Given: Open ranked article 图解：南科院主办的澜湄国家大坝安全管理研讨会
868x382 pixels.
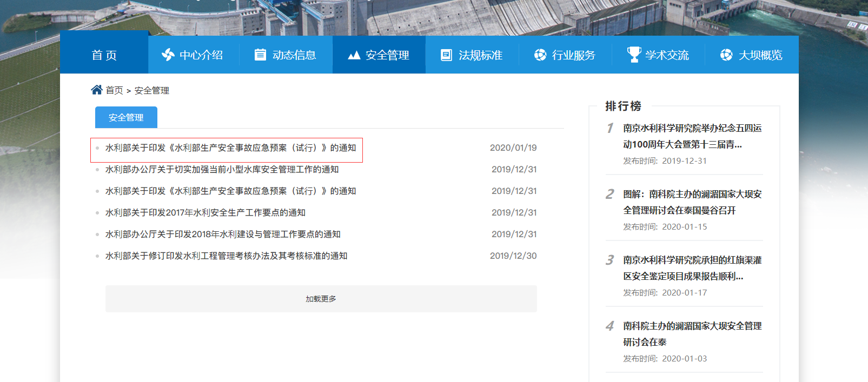Looking at the screenshot, I should coord(692,202).
